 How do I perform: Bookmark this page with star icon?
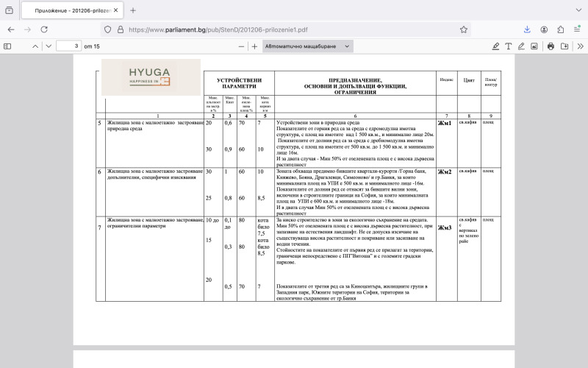click(464, 29)
